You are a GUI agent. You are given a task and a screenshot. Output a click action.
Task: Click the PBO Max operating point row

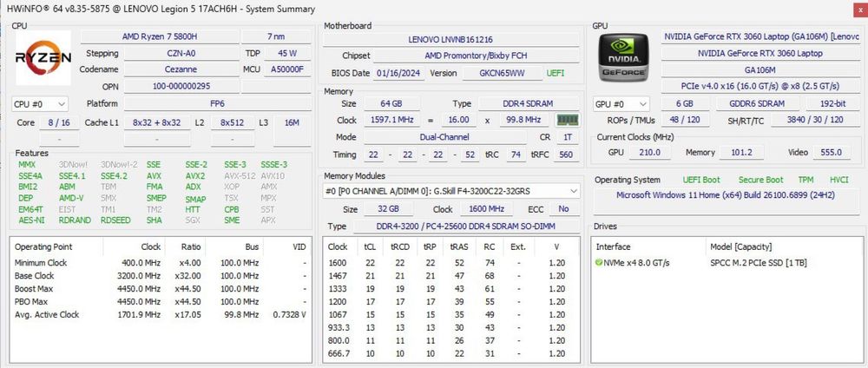click(161, 301)
